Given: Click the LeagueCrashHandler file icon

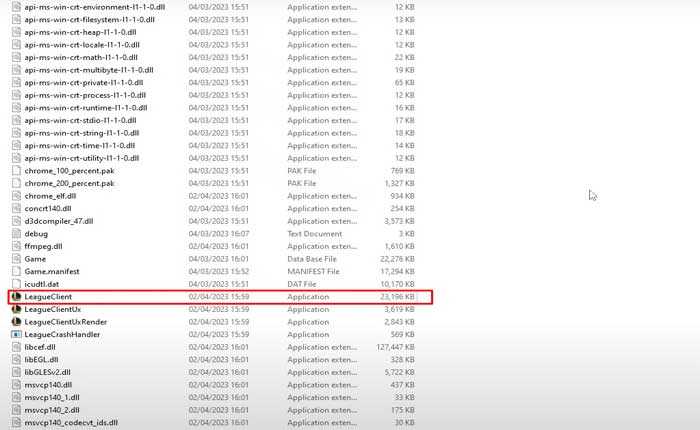Looking at the screenshot, I should 16,334.
